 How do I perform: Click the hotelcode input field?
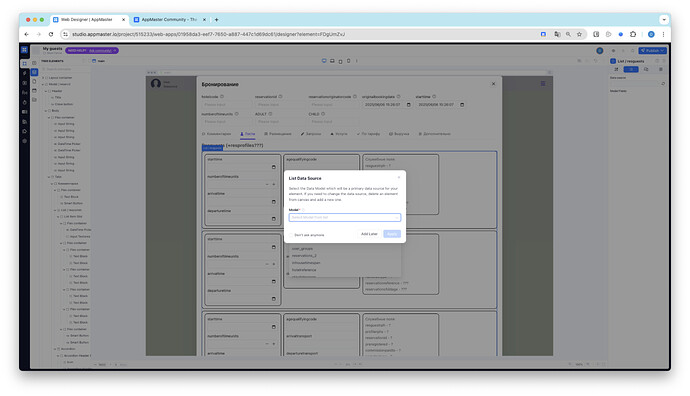227,105
